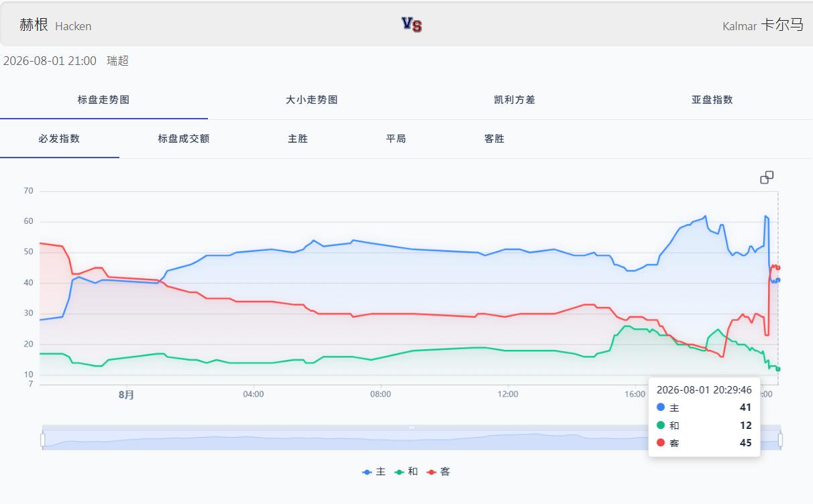Show the 主胜 sub-tab
This screenshot has height=504, width=813.
coord(298,139)
